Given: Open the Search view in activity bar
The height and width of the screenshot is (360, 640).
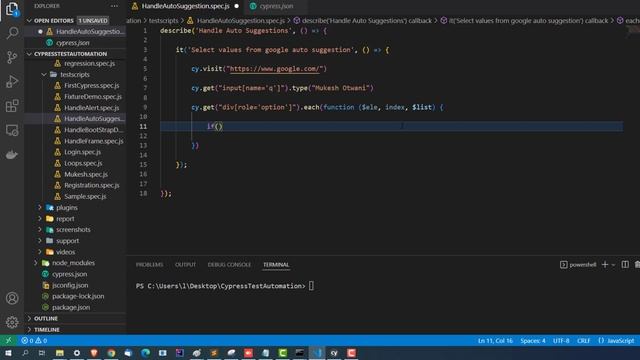Looking at the screenshot, I should pos(12,33).
